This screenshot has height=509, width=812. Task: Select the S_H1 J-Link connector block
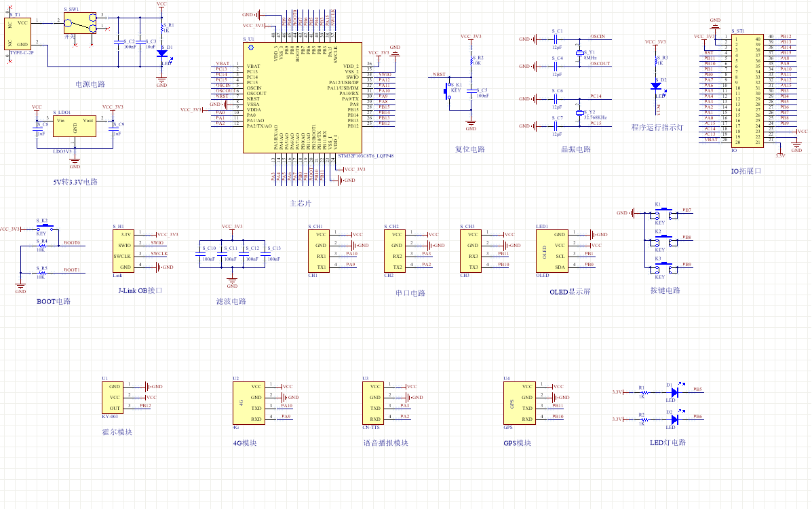[123, 251]
